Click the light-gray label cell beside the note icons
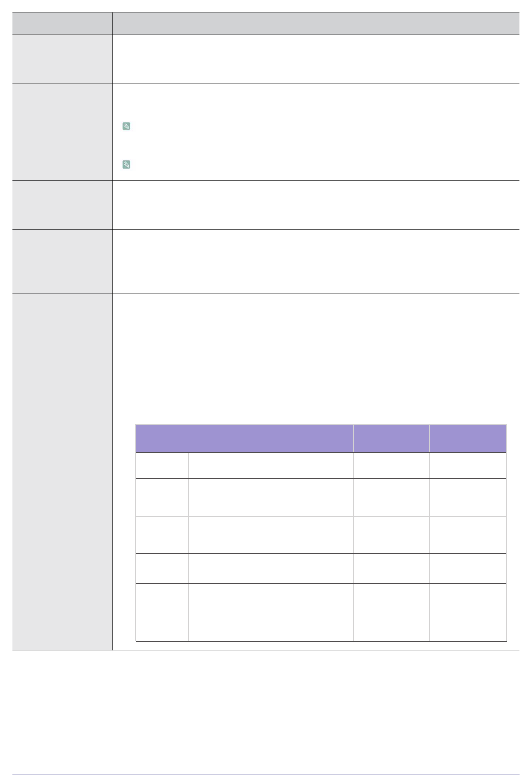This screenshot has width=532, height=778. coord(62,132)
